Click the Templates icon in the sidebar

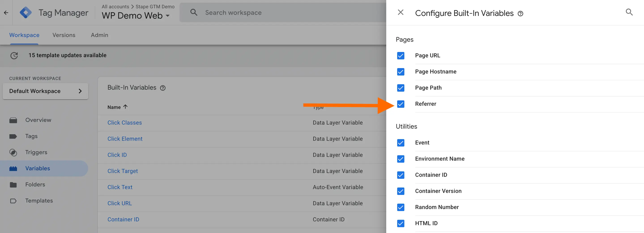click(x=13, y=201)
